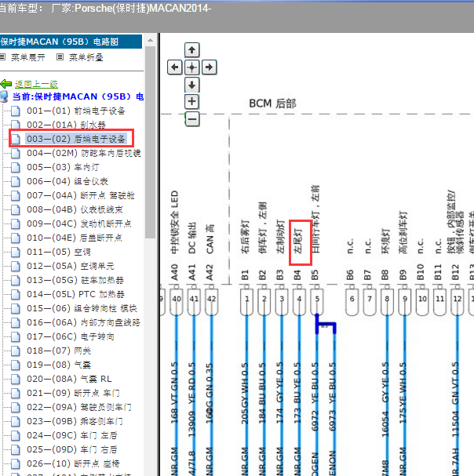The width and height of the screenshot is (474, 476).
Task: Pan the diagram up with arrow button
Action: pyautogui.click(x=191, y=49)
